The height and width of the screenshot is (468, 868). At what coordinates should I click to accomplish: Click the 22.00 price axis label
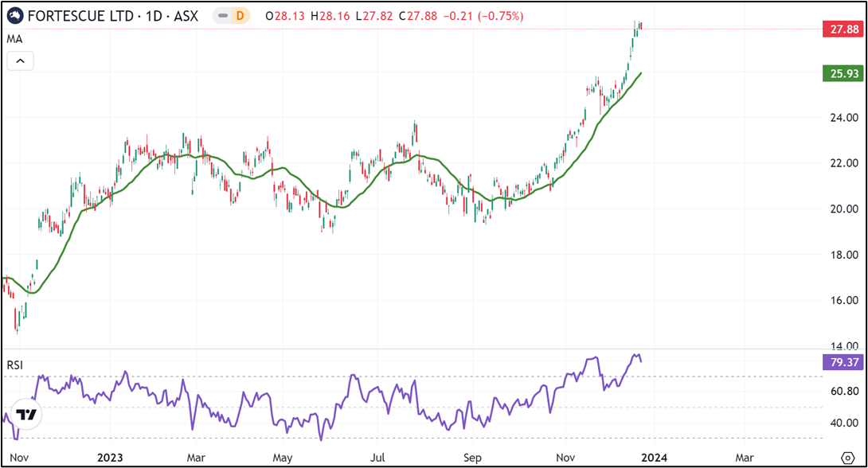click(844, 163)
